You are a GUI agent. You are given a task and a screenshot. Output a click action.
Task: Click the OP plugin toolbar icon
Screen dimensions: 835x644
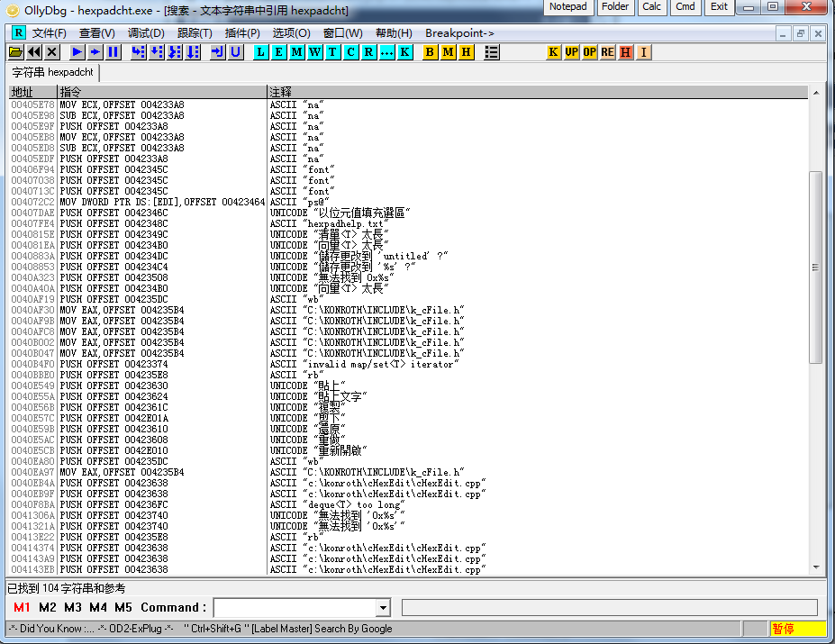pyautogui.click(x=589, y=52)
